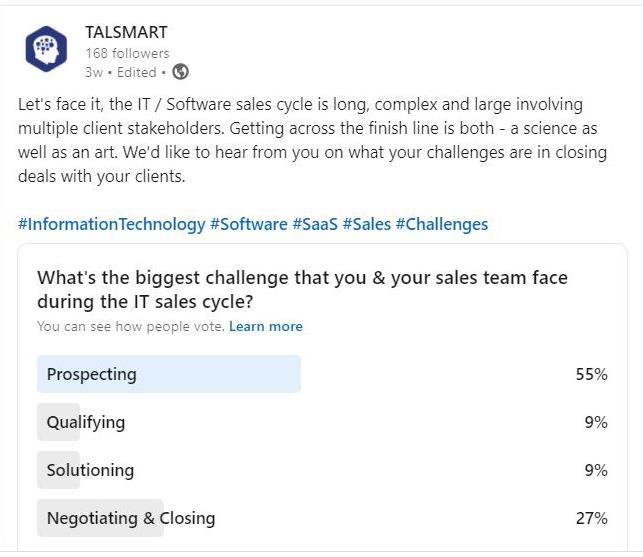The width and height of the screenshot is (643, 557).
Task: Click the #Sales hashtag
Action: point(366,224)
